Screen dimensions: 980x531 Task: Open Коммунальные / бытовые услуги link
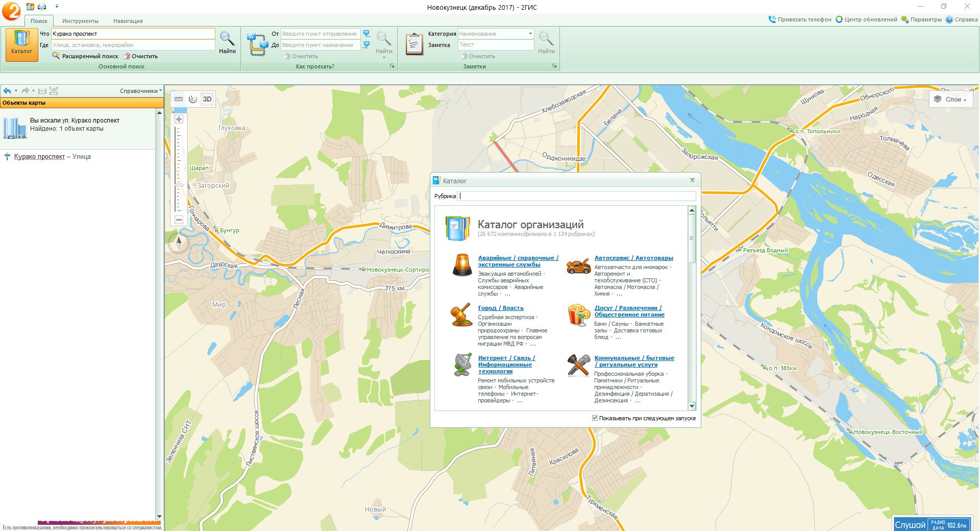[x=634, y=361]
